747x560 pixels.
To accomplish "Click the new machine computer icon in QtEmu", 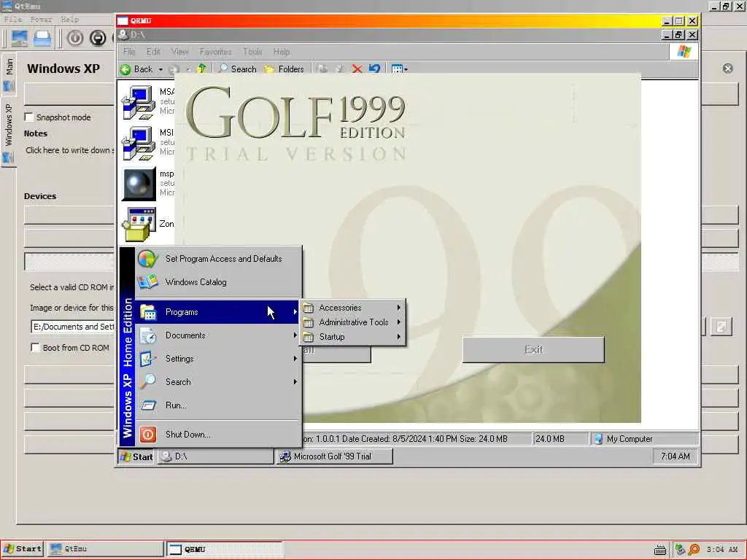I will [20, 38].
